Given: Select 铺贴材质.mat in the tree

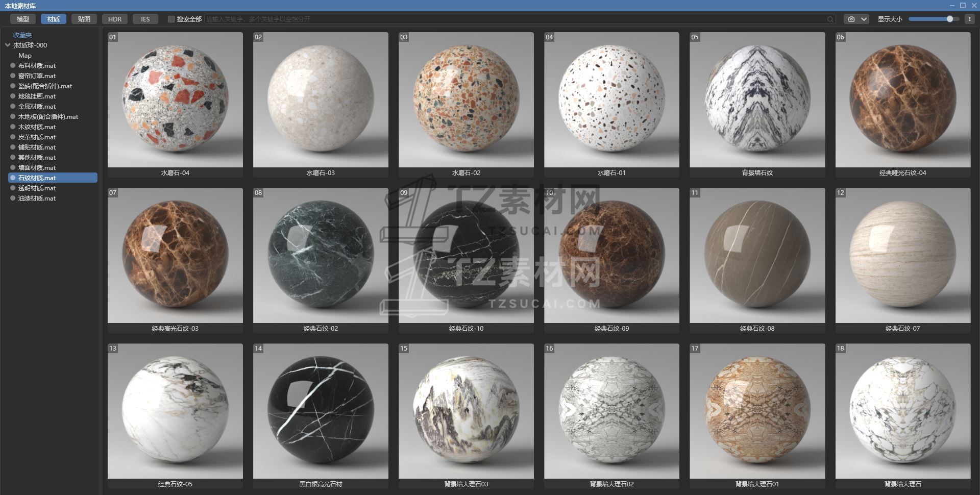Looking at the screenshot, I should (x=37, y=147).
